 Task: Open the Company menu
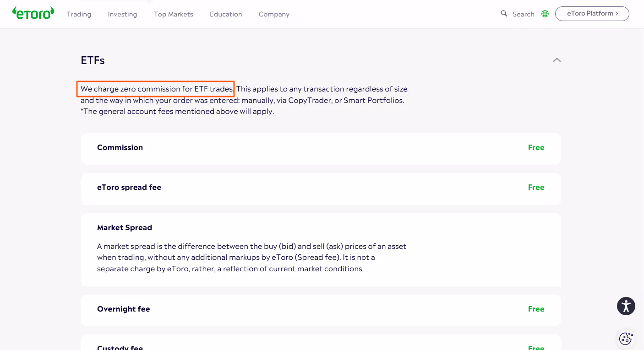click(274, 14)
